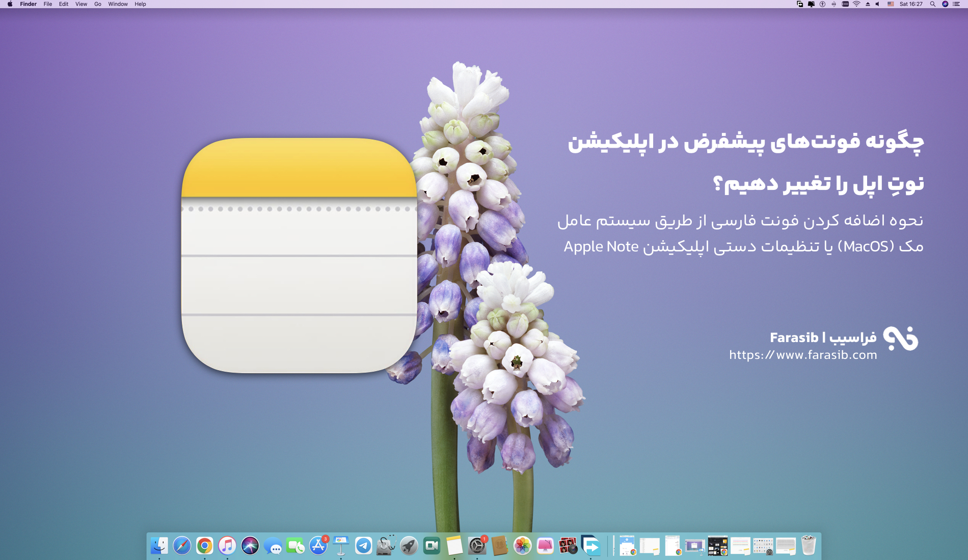The height and width of the screenshot is (560, 968).
Task: Launch Photos app from the Dock
Action: click(523, 546)
